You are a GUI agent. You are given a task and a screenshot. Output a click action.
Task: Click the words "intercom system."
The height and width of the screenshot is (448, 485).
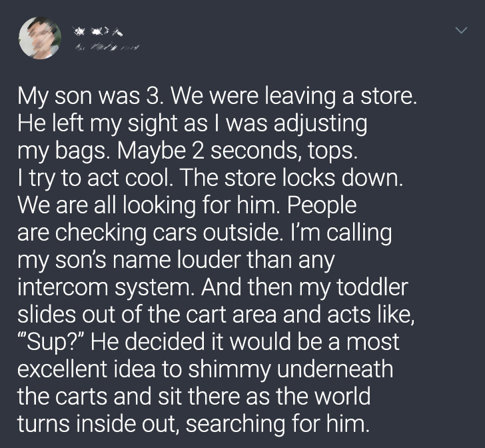(106, 287)
